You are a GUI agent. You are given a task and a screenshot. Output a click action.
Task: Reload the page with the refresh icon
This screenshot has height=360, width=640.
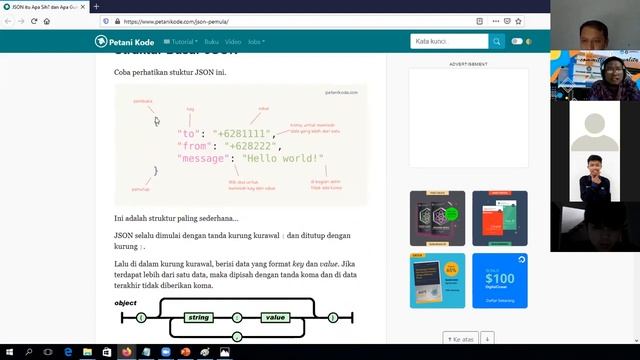click(x=34, y=21)
